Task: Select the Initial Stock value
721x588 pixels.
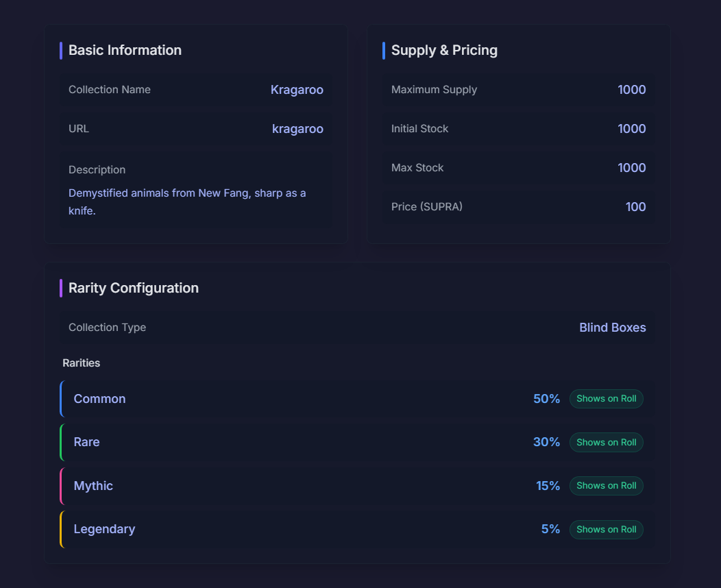Action: (631, 129)
